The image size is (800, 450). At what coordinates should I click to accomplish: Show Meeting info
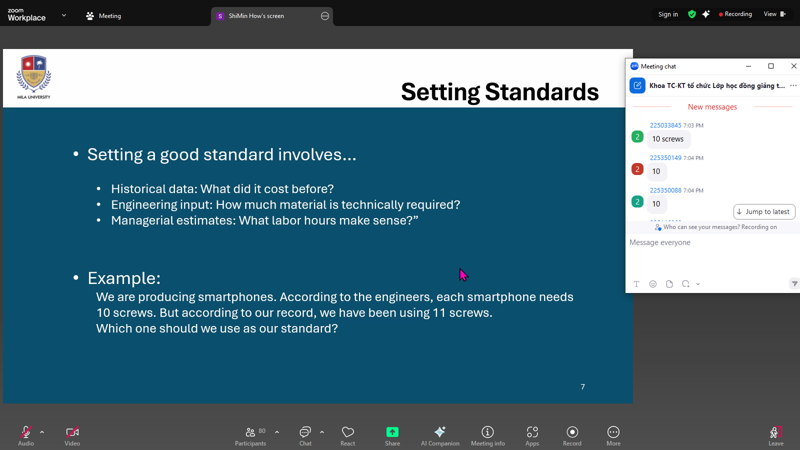[x=488, y=433]
